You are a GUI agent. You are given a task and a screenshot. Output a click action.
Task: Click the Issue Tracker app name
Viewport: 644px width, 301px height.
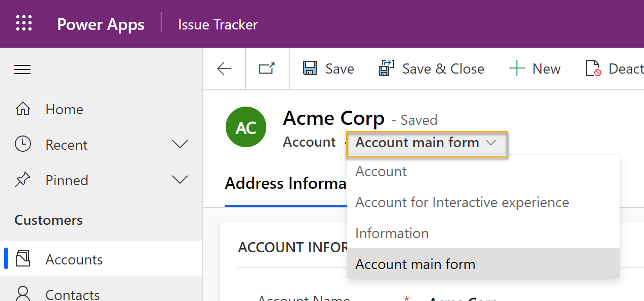(218, 24)
